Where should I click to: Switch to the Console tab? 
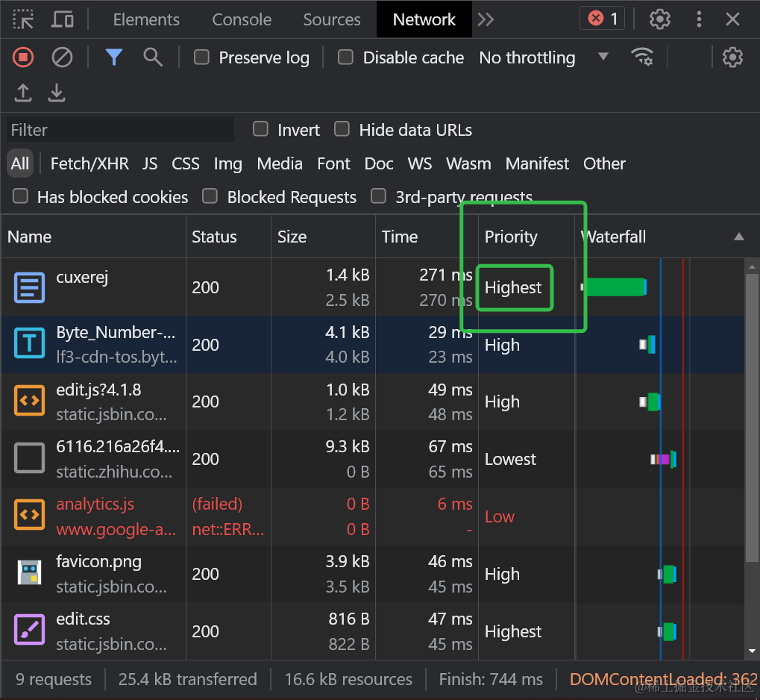tap(242, 19)
